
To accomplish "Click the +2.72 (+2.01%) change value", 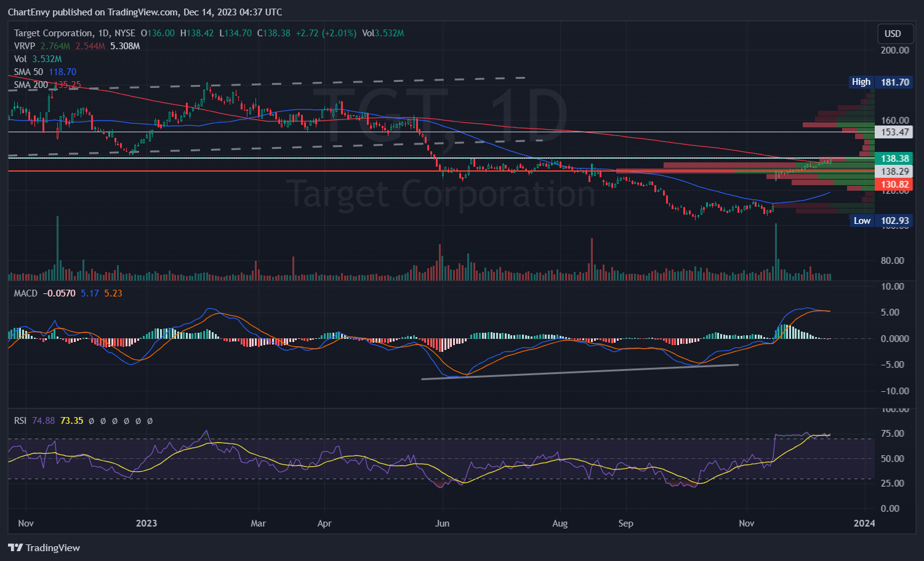I will click(326, 33).
